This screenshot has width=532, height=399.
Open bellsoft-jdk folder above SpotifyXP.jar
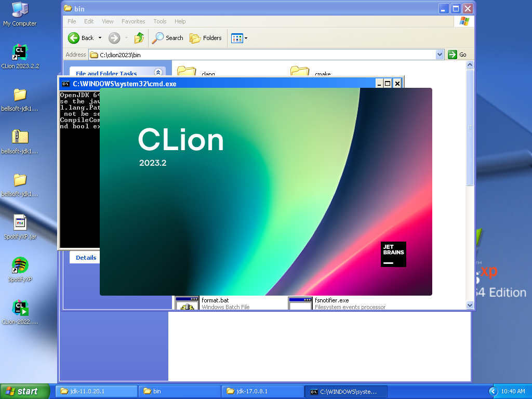click(20, 184)
